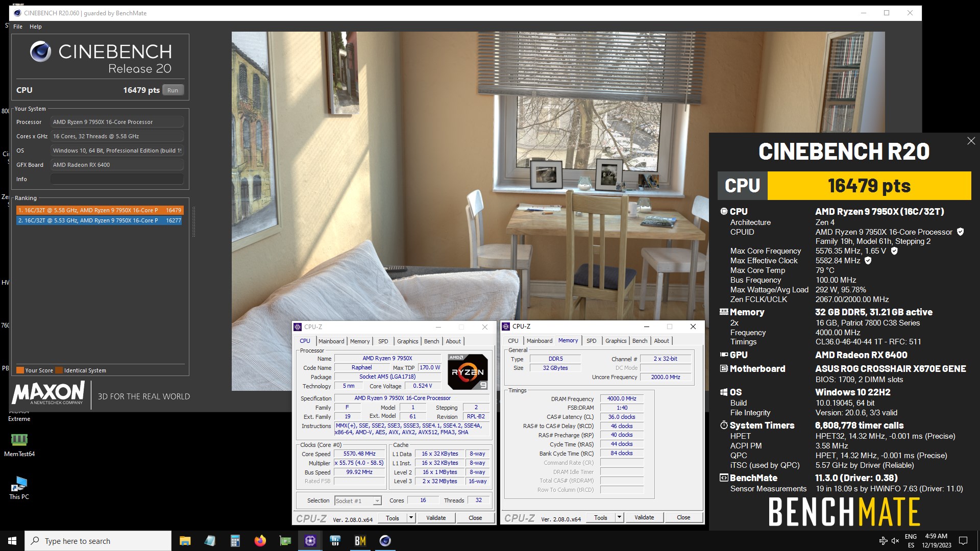Viewport: 980px width, 551px height.
Task: Open SPD tab in right CPU-Z window
Action: pyautogui.click(x=592, y=341)
